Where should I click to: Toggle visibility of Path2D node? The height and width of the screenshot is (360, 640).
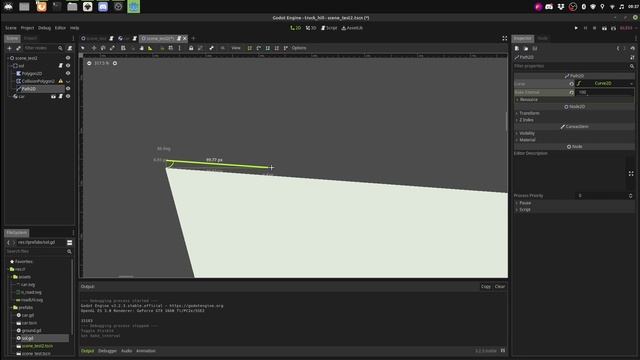coord(68,89)
